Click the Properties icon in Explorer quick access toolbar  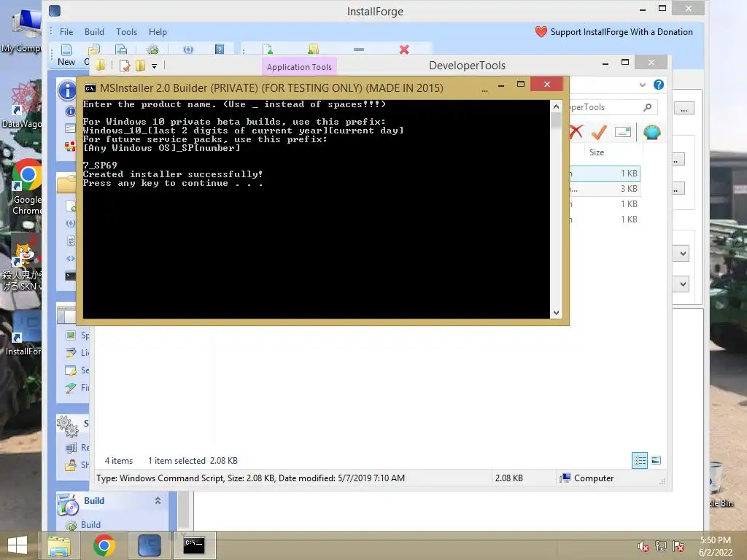(x=124, y=66)
